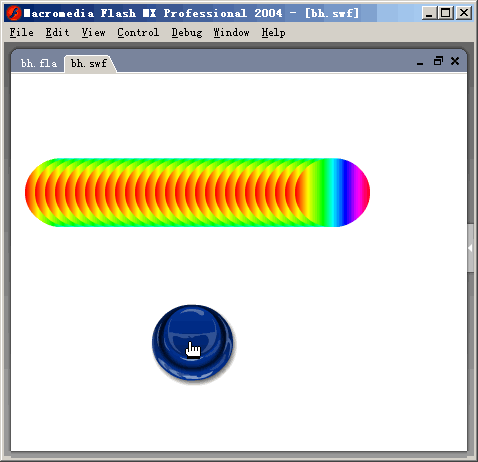Expand the collapsed right side panel arrow

click(470, 248)
